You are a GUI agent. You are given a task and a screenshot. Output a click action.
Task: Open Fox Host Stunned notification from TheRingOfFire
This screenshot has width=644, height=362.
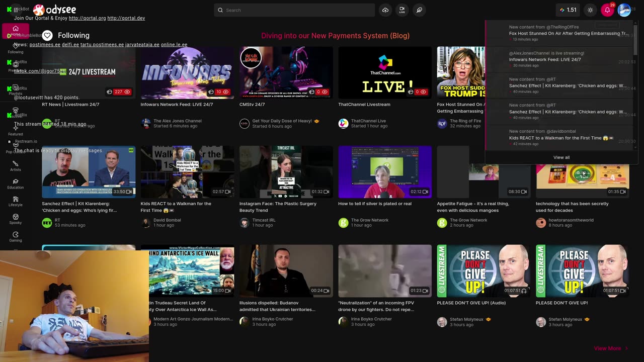[x=558, y=33]
